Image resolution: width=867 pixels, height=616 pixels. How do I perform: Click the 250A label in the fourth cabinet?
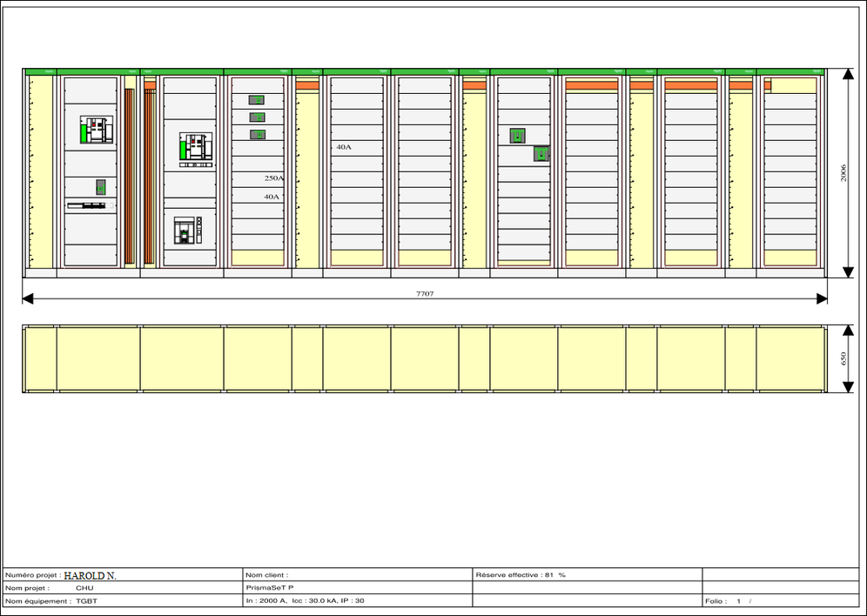[x=273, y=178]
